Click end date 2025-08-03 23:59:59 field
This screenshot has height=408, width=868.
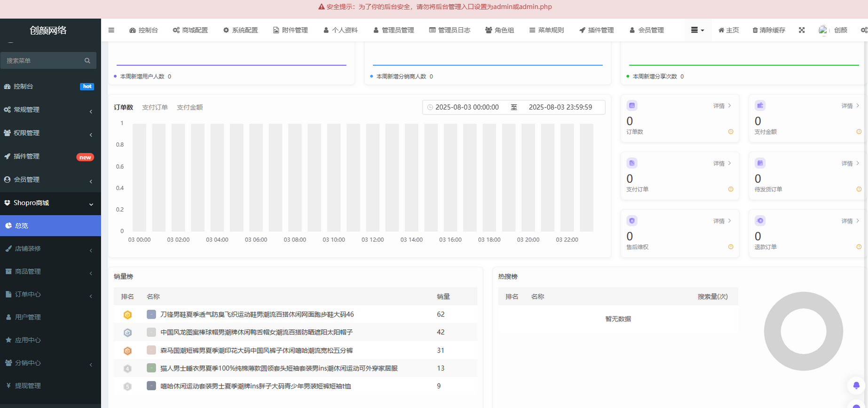click(x=560, y=107)
